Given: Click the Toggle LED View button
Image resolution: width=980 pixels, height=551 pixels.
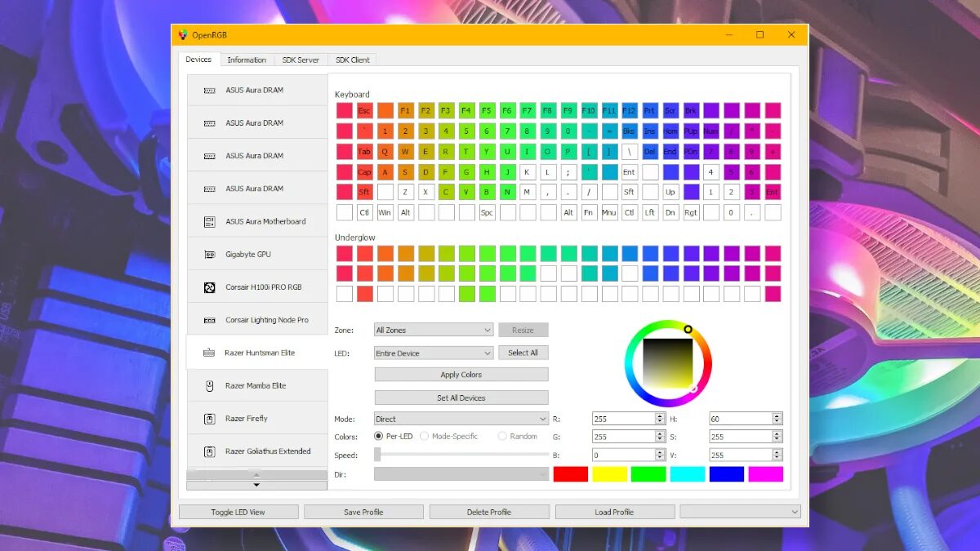Looking at the screenshot, I should point(238,512).
